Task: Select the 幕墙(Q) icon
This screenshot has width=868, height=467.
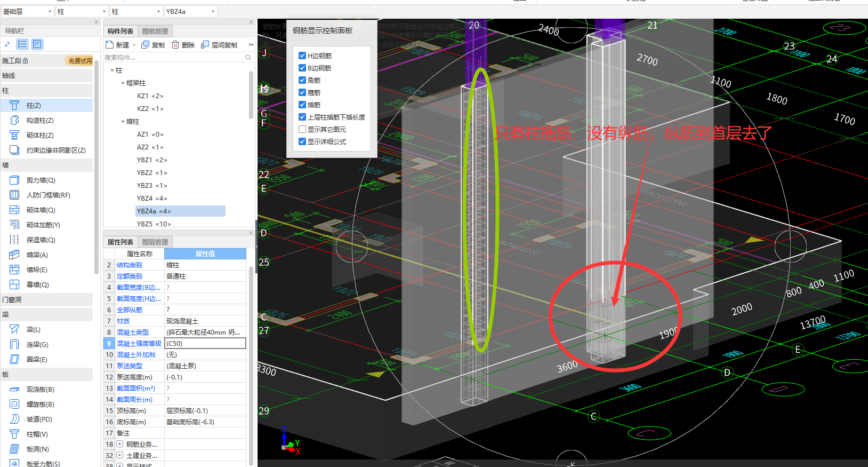Action: point(14,284)
